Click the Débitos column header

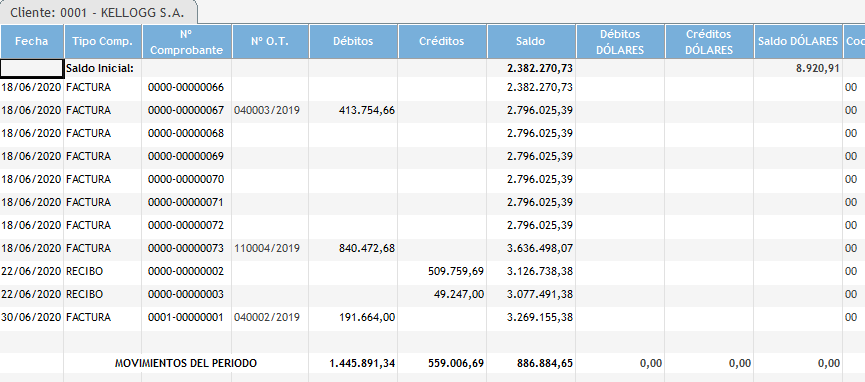[353, 41]
